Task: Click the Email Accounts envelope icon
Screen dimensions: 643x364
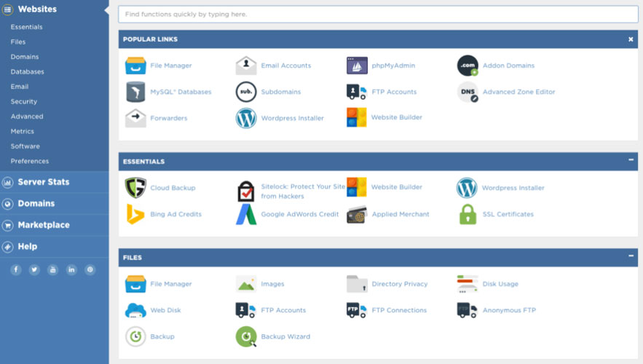Action: 246,66
